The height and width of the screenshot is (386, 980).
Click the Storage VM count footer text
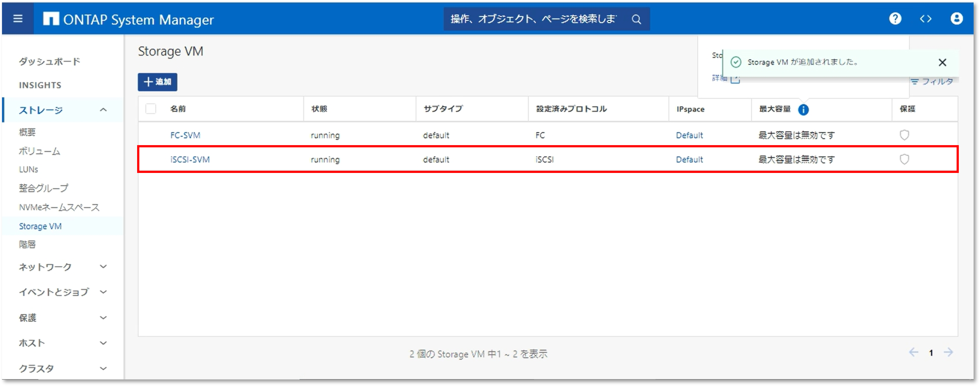point(478,354)
